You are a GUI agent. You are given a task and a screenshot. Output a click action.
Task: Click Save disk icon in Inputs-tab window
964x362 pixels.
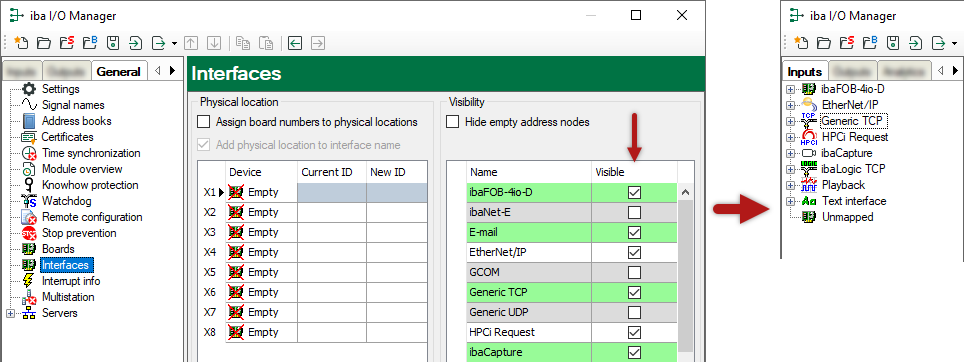[x=893, y=42]
